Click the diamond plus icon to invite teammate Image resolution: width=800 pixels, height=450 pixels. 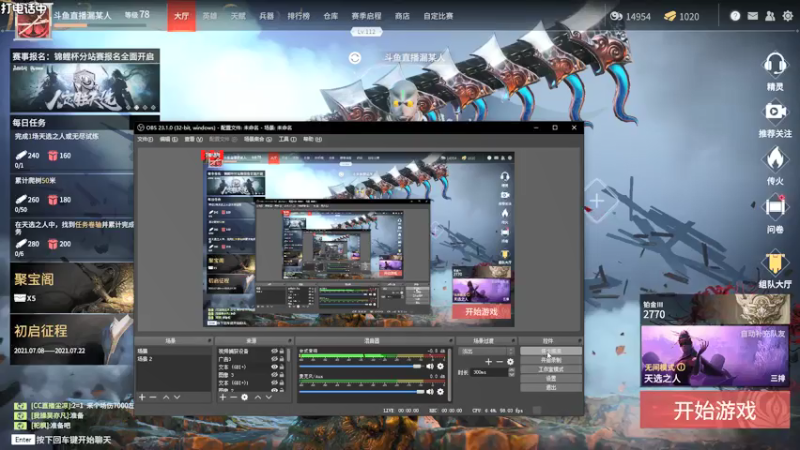(597, 201)
